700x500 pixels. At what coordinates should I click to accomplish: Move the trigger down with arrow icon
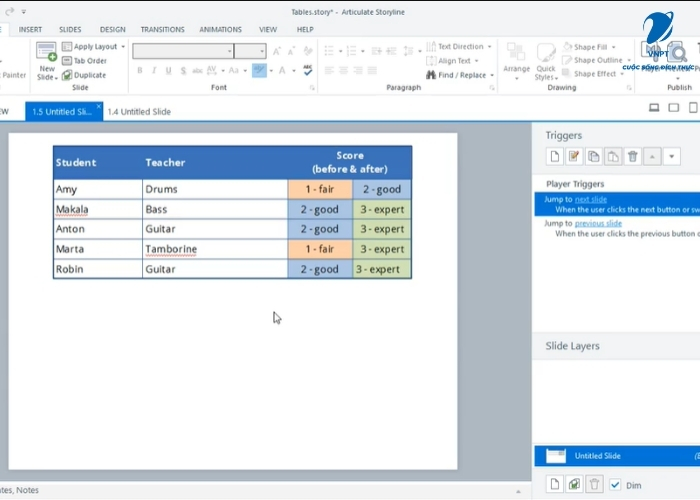tap(672, 156)
